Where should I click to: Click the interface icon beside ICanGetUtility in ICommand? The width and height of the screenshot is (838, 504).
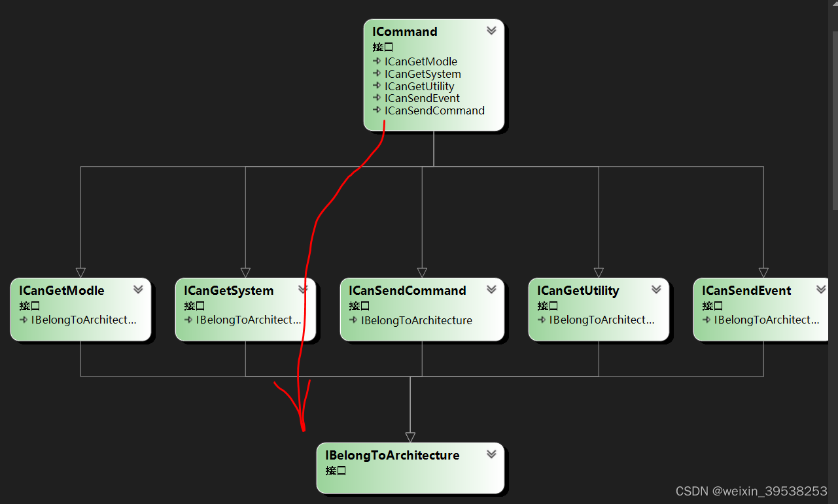tap(377, 86)
